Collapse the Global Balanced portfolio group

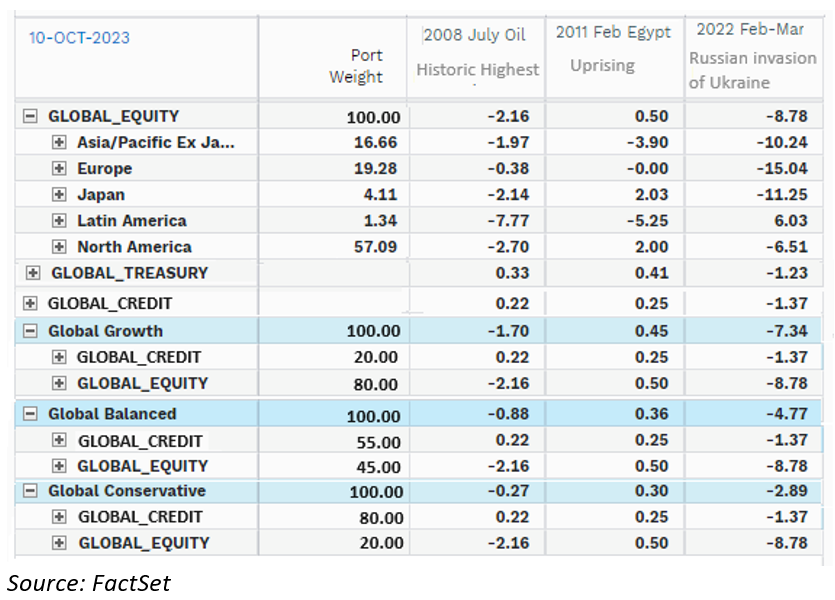[x=28, y=413]
